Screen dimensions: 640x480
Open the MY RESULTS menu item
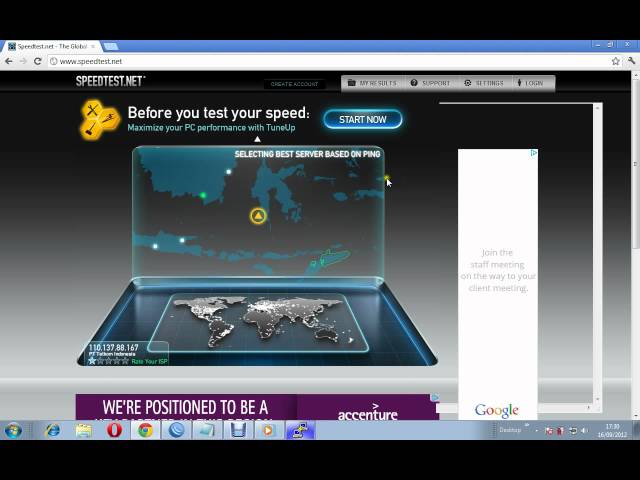point(373,83)
